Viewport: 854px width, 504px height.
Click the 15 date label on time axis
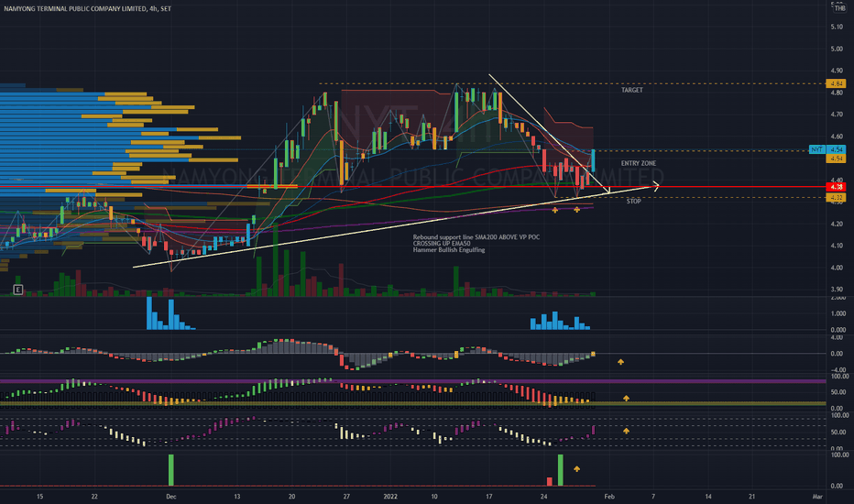(x=39, y=497)
